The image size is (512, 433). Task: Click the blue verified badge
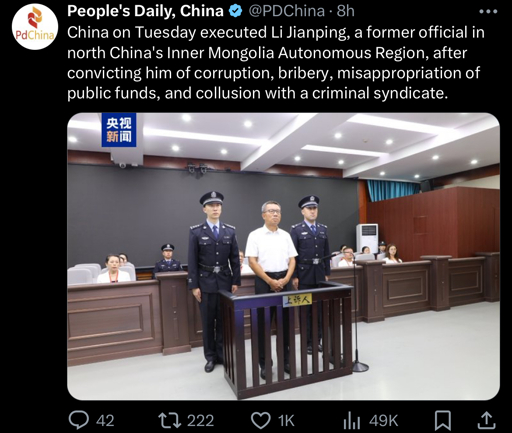236,11
